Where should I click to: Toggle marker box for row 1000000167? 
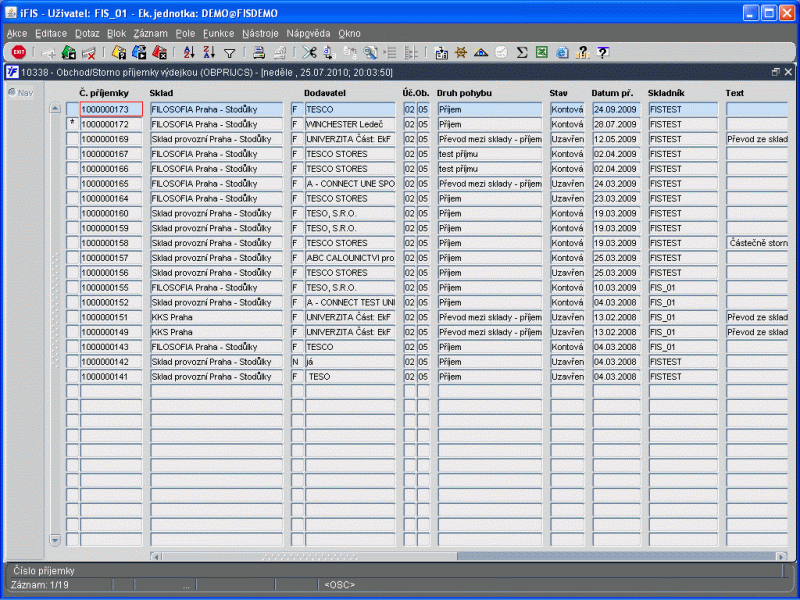click(72, 154)
